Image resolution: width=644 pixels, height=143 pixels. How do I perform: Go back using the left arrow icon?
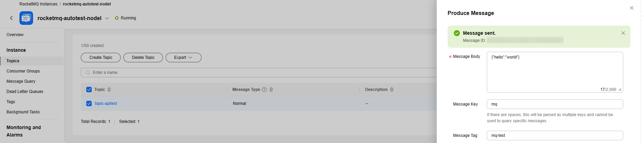(11, 18)
